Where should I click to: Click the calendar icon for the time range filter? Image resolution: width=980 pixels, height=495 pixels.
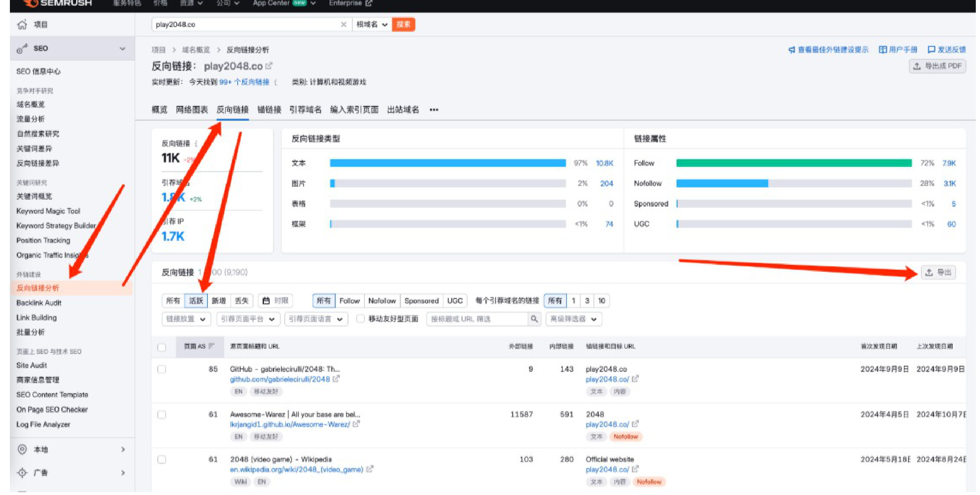[266, 301]
